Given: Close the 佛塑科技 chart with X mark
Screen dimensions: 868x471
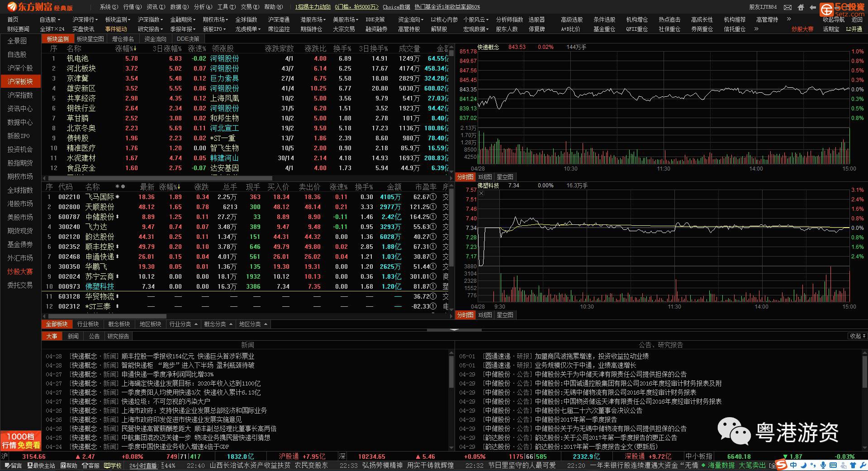Looking at the screenshot, I should click(481, 194).
